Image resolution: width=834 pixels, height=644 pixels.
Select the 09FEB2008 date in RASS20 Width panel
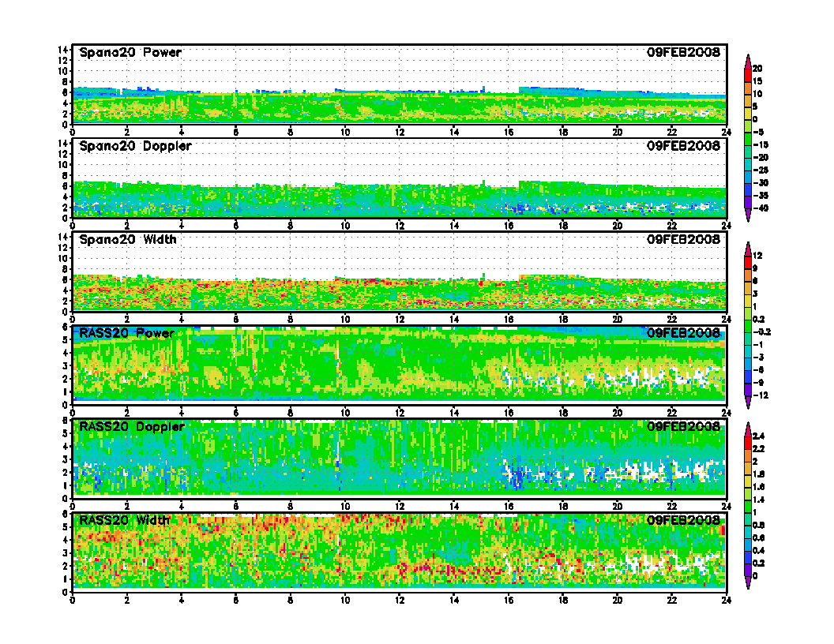683,519
